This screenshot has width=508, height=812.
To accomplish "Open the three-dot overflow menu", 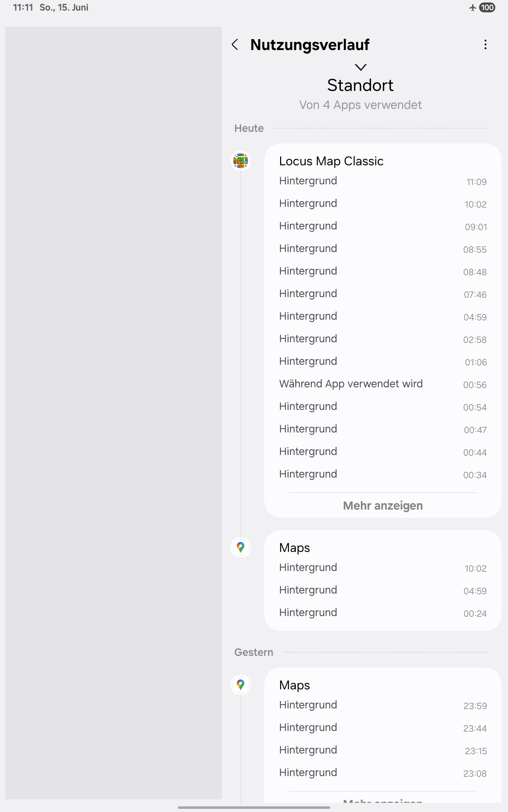I will 485,45.
